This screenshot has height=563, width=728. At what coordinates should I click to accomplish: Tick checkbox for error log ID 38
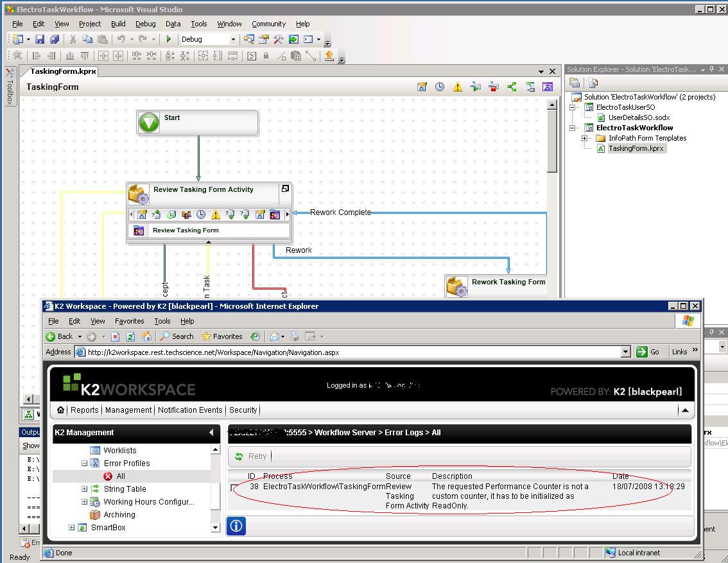coord(234,487)
